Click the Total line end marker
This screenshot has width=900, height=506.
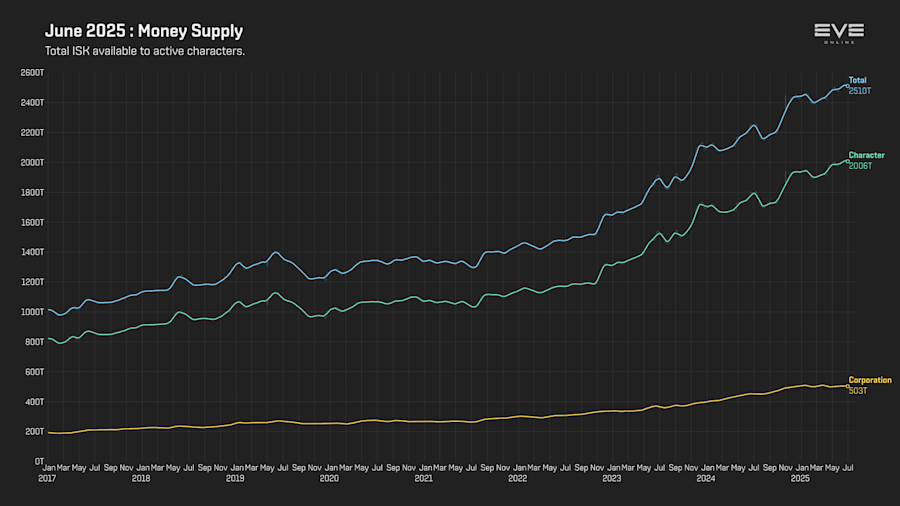click(848, 86)
